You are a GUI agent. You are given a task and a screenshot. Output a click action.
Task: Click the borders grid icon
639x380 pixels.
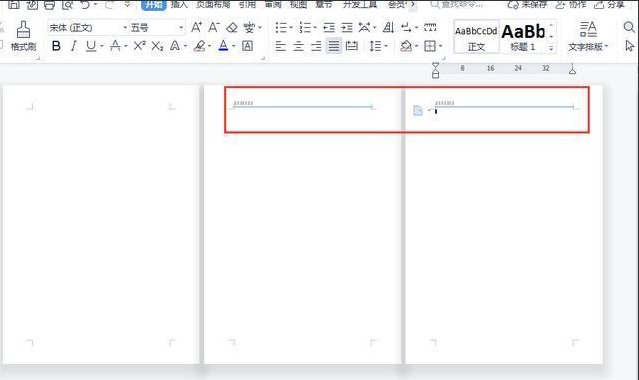pos(430,46)
